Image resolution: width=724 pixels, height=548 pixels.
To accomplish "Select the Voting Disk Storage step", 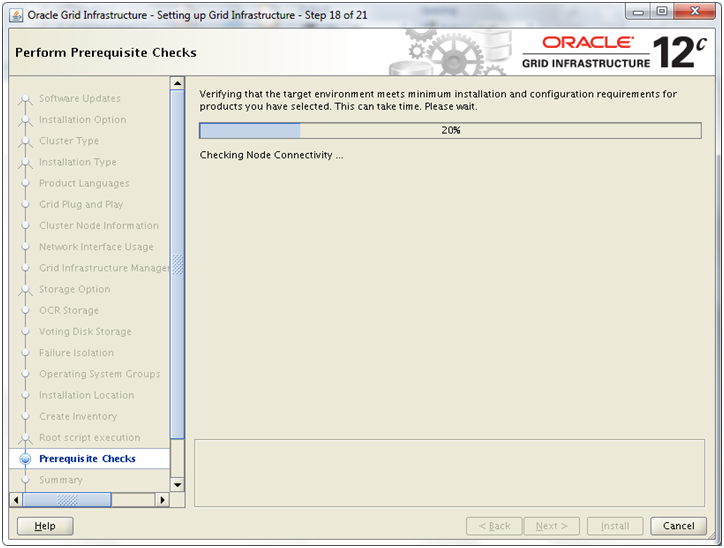I will (85, 332).
